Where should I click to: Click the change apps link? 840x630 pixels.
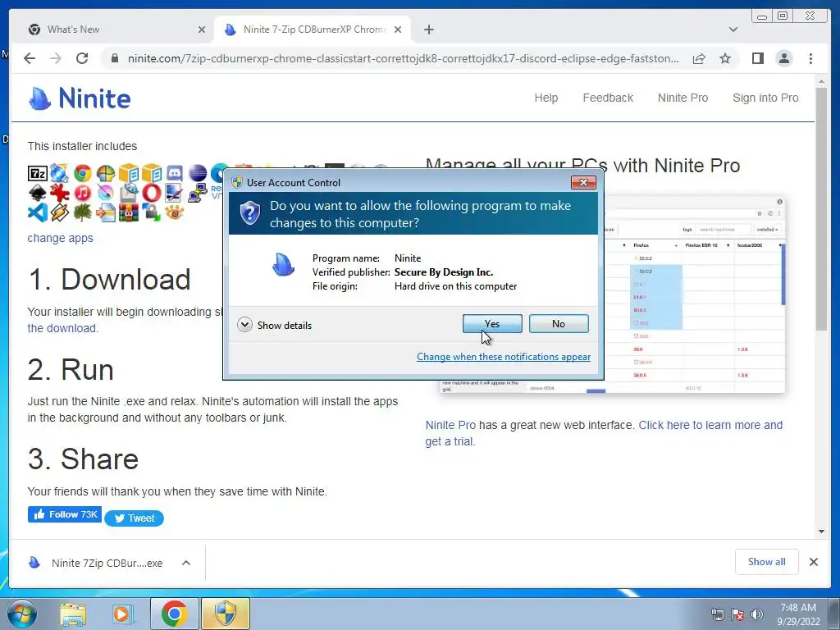click(x=60, y=238)
